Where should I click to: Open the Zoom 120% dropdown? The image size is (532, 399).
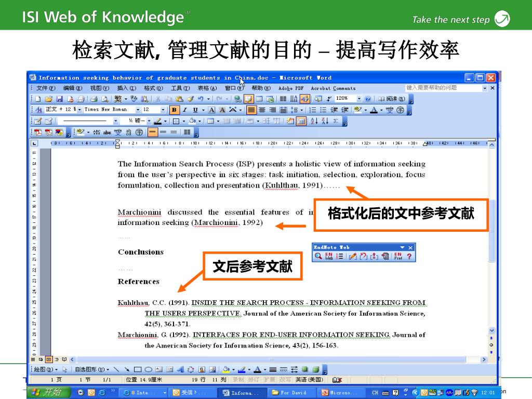coord(360,98)
